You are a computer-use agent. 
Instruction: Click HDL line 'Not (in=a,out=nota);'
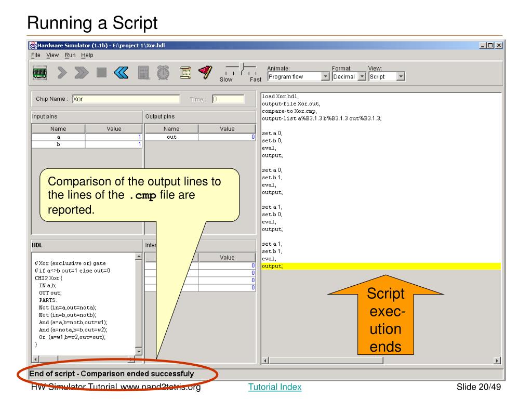pyautogui.click(x=68, y=308)
